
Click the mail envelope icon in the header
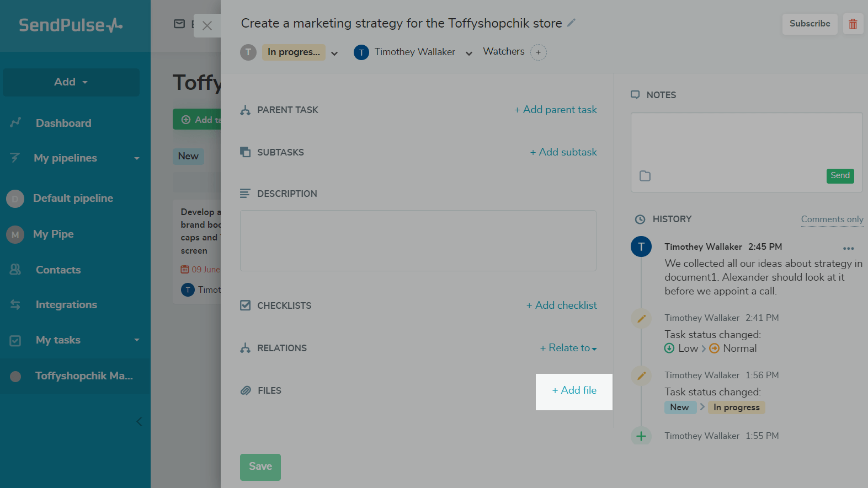[179, 24]
